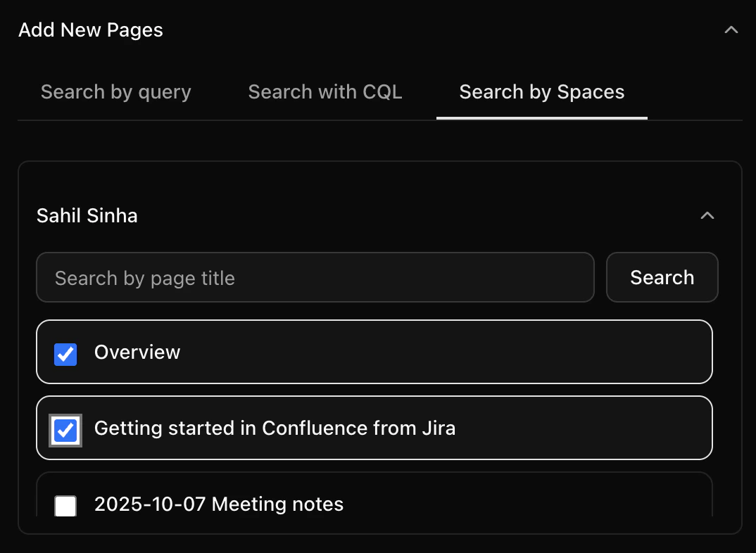756x553 pixels.
Task: Uncheck the Overview page checkbox
Action: point(65,355)
